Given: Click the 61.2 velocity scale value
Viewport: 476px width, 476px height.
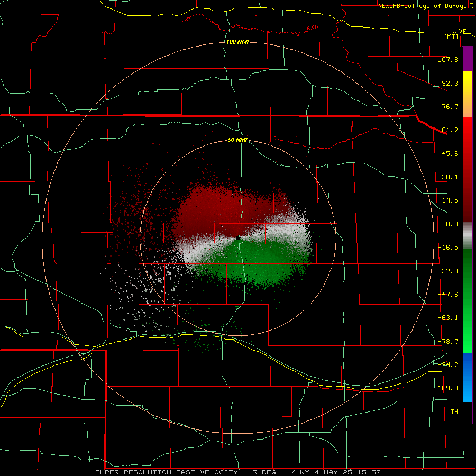Looking at the screenshot, I should click(x=450, y=130).
